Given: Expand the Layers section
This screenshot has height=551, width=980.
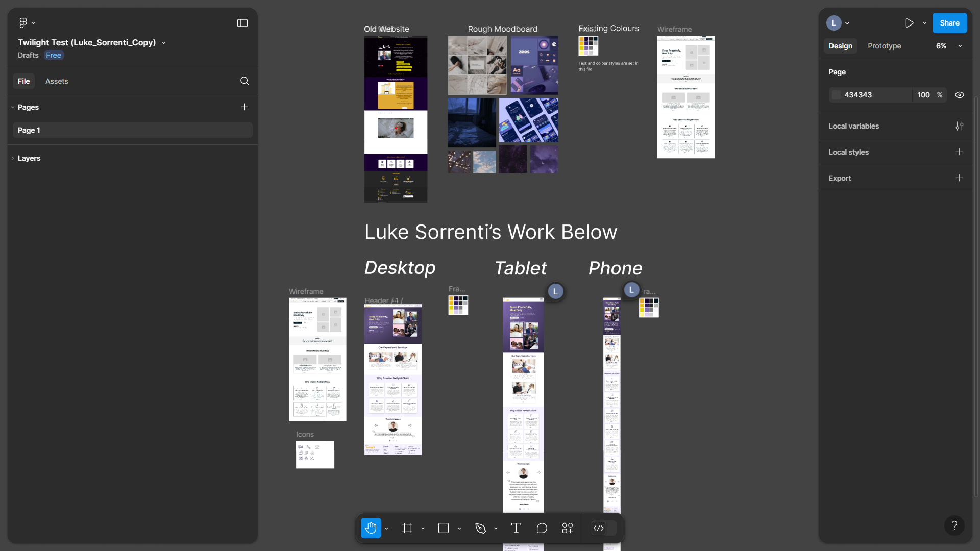Looking at the screenshot, I should pyautogui.click(x=29, y=158).
